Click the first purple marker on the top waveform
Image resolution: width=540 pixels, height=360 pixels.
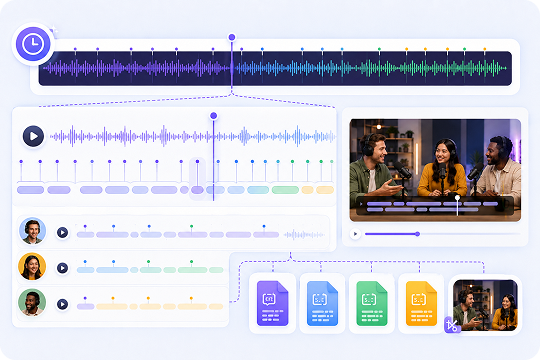click(x=75, y=49)
